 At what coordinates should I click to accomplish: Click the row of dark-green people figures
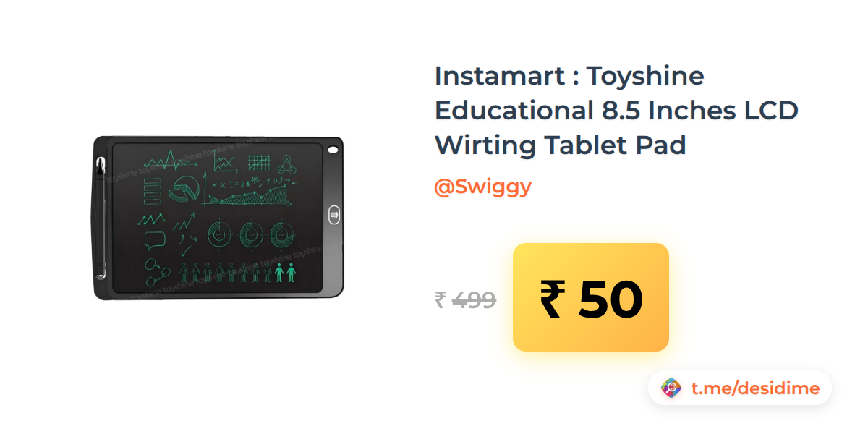pos(225,273)
